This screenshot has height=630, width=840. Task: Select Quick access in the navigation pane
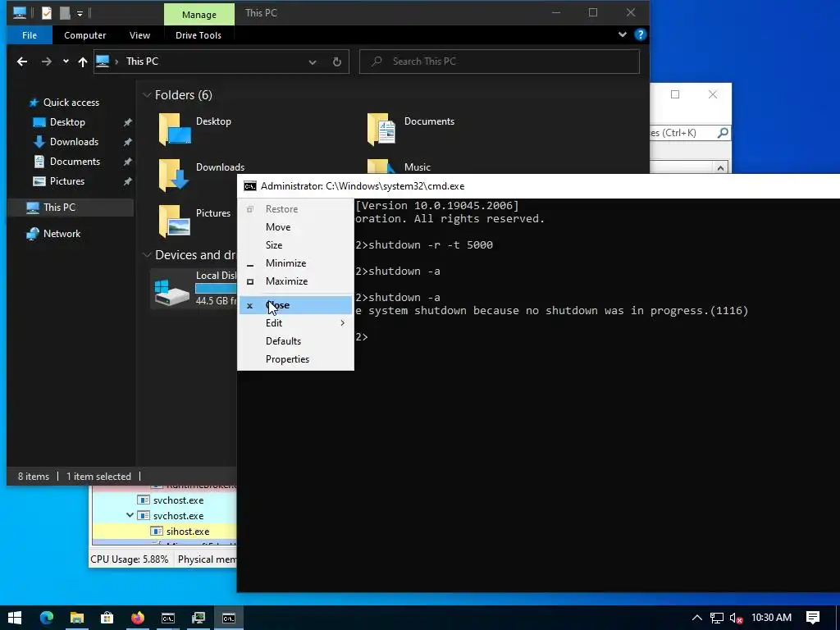[71, 103]
